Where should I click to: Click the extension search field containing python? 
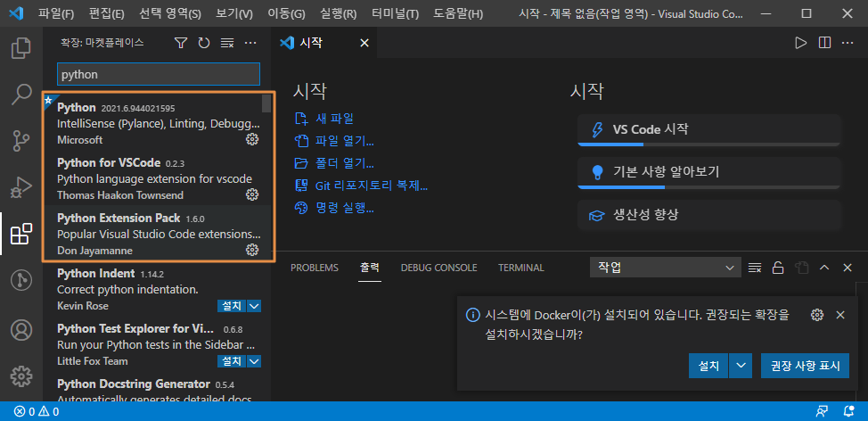(x=159, y=74)
